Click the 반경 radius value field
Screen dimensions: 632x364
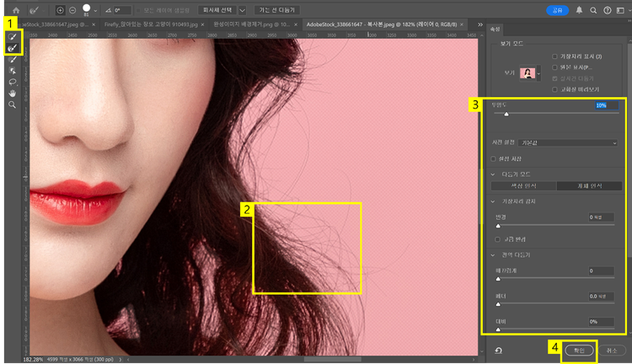pos(602,217)
